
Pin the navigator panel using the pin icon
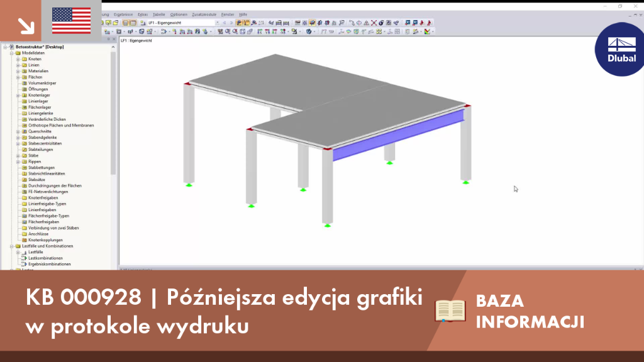[108, 40]
